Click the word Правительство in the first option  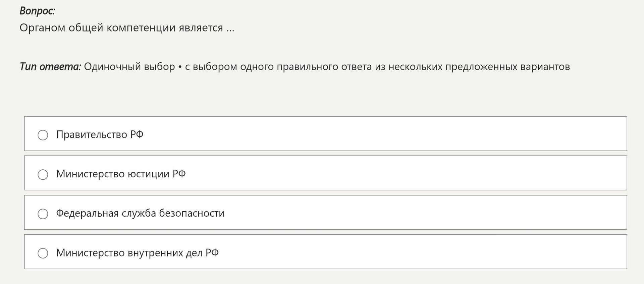pyautogui.click(x=92, y=134)
